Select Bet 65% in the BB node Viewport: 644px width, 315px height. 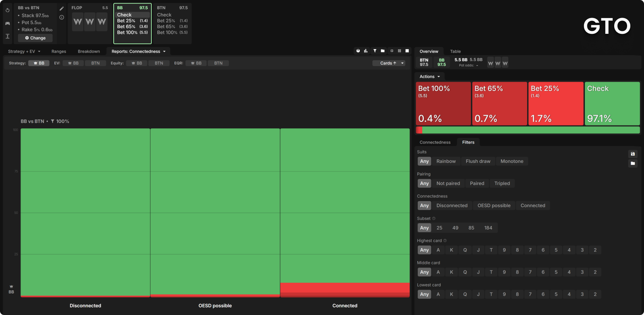(132, 27)
